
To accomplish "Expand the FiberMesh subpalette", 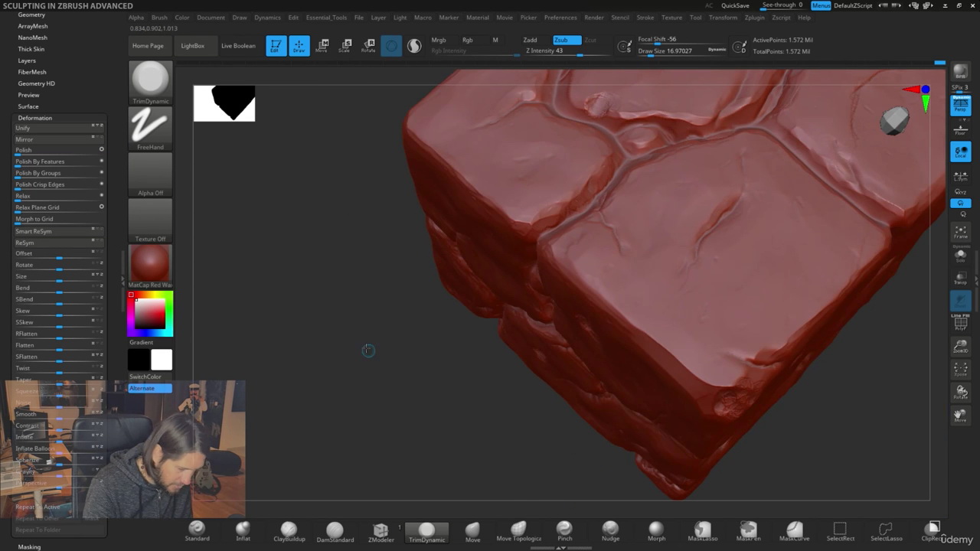I will [32, 72].
